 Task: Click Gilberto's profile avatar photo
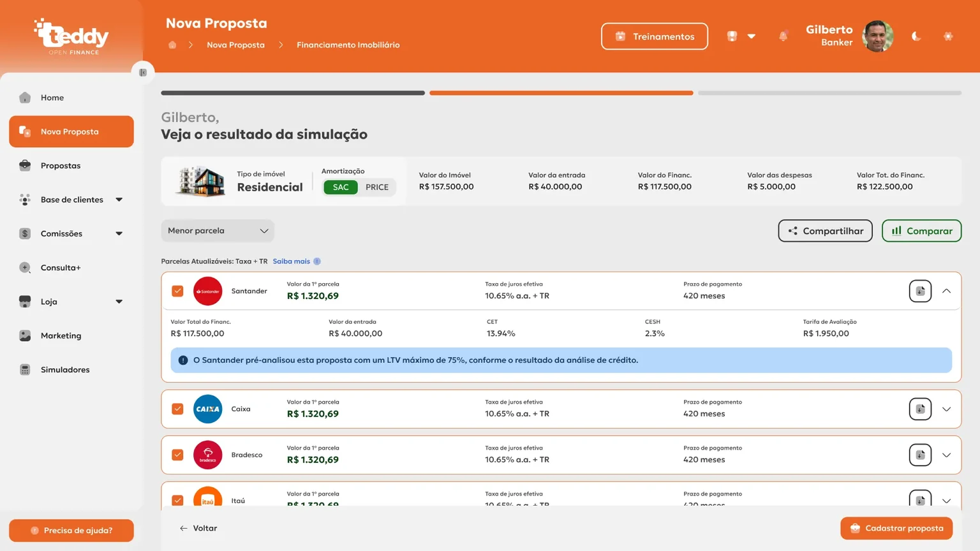click(878, 36)
